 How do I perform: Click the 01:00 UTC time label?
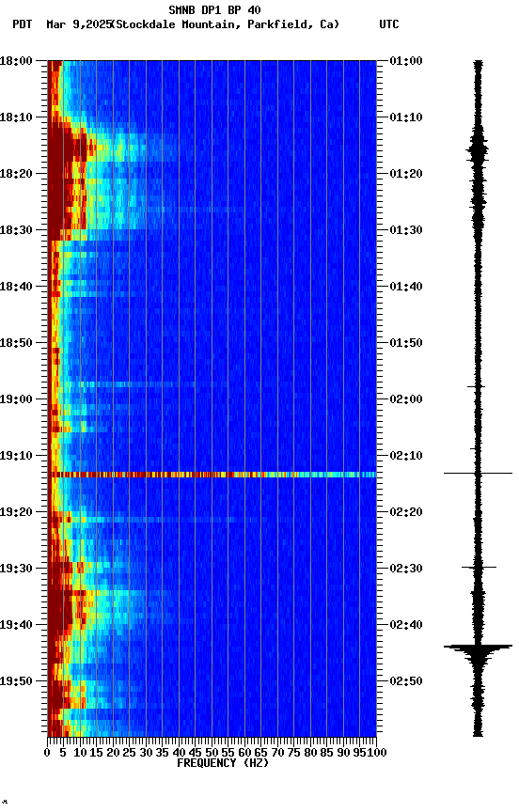[406, 61]
